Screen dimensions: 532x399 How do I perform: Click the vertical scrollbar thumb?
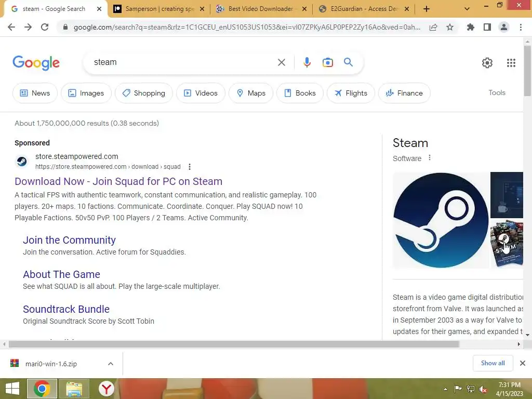527,71
